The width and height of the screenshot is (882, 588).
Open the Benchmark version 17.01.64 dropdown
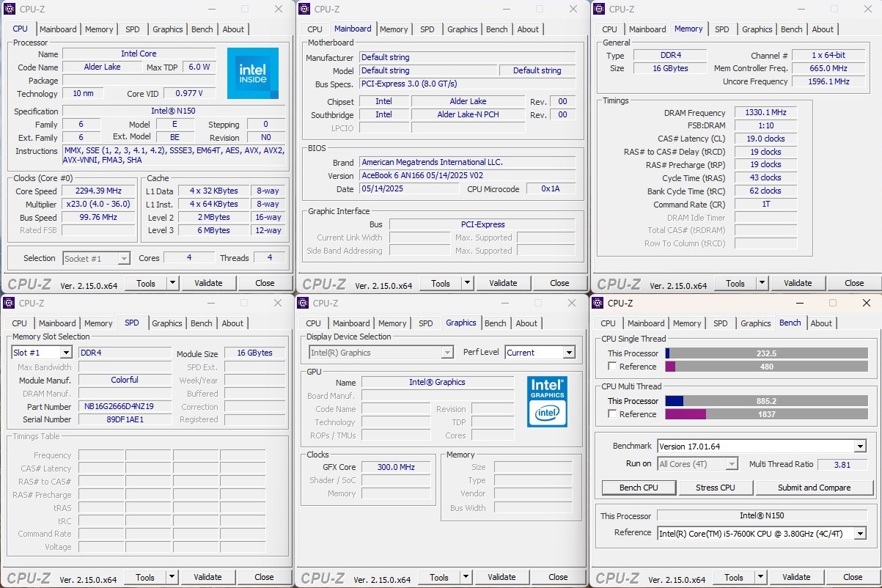(x=860, y=446)
